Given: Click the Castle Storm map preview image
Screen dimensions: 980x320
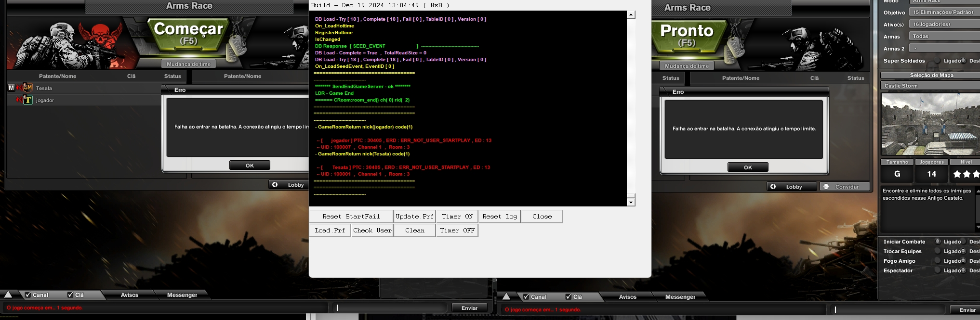Looking at the screenshot, I should point(930,124).
